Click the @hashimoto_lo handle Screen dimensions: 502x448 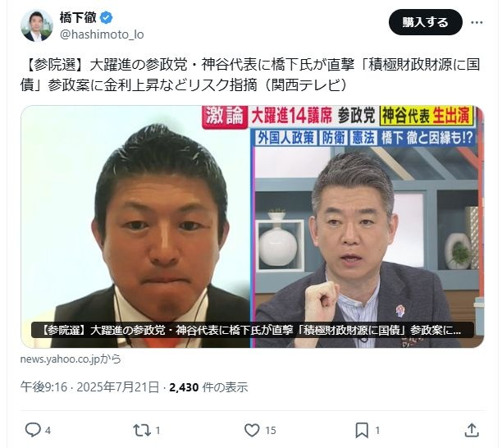point(102,34)
